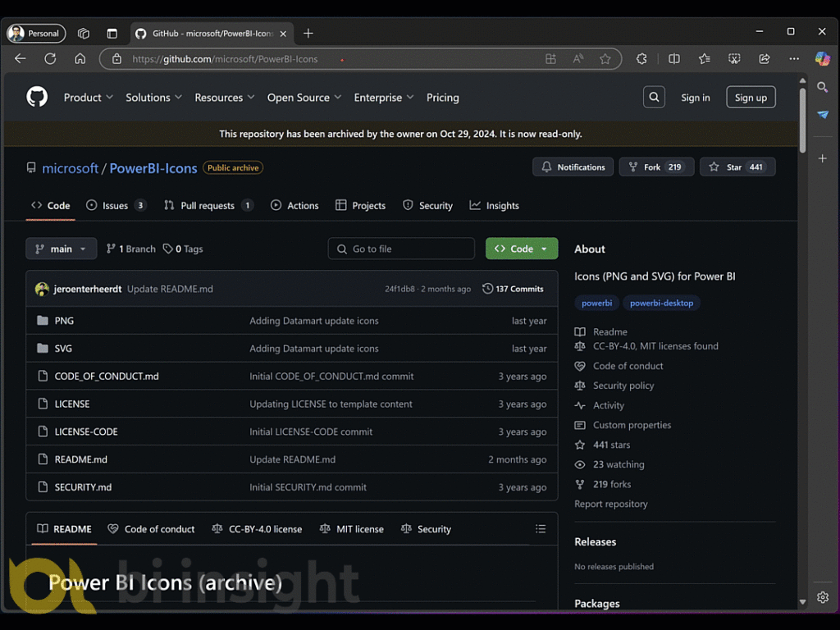Star the repository with Star button

tap(737, 167)
